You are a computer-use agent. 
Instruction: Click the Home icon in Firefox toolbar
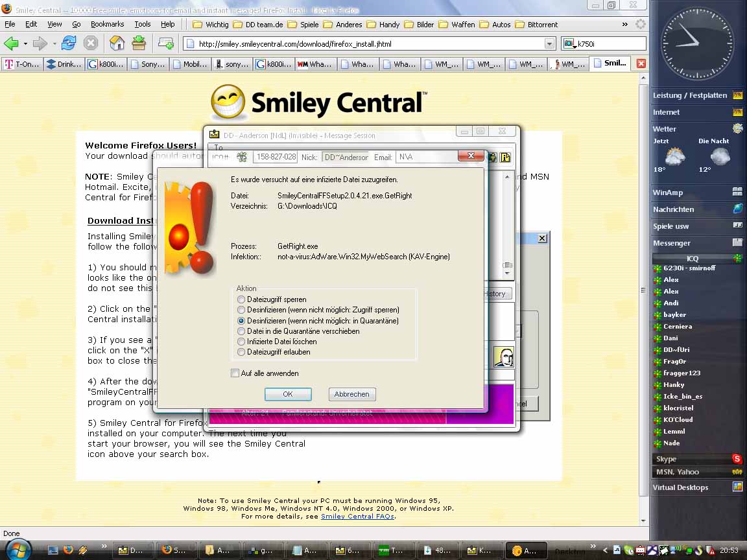pos(117,43)
